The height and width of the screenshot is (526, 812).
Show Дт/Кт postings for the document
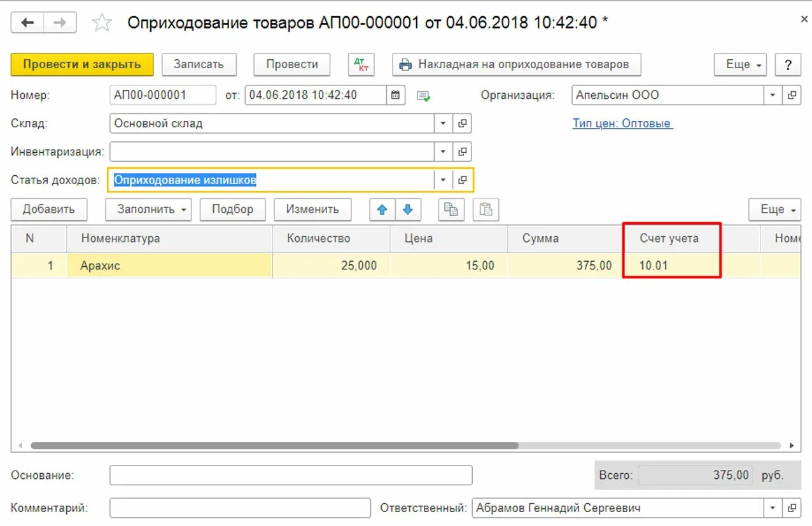[361, 64]
